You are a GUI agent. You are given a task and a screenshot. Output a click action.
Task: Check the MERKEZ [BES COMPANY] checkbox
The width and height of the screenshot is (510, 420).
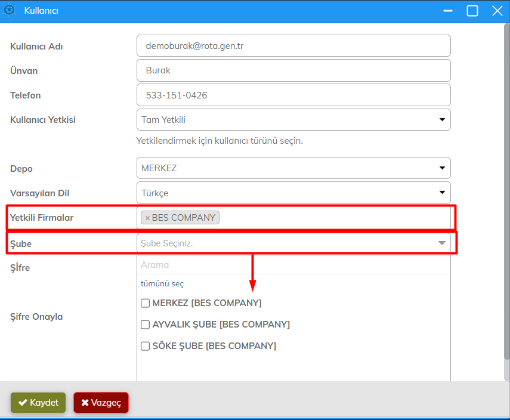[145, 303]
